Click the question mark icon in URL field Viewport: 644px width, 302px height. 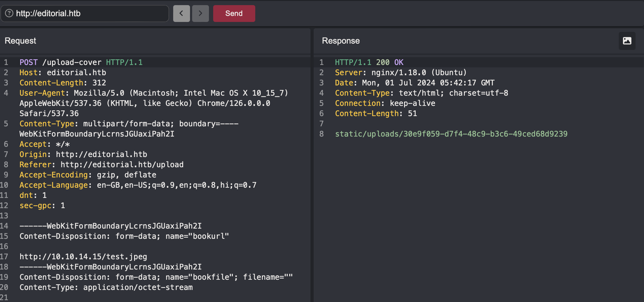click(9, 14)
